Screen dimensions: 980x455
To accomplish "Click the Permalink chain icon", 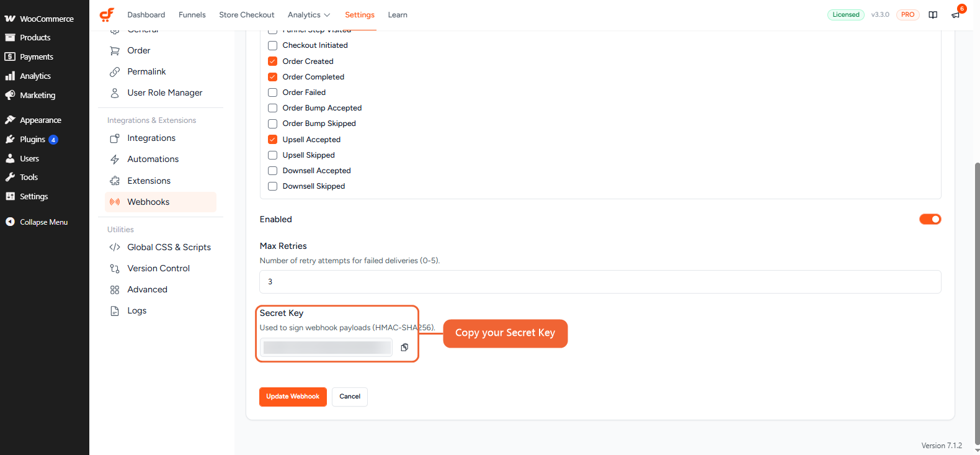I will (x=115, y=72).
